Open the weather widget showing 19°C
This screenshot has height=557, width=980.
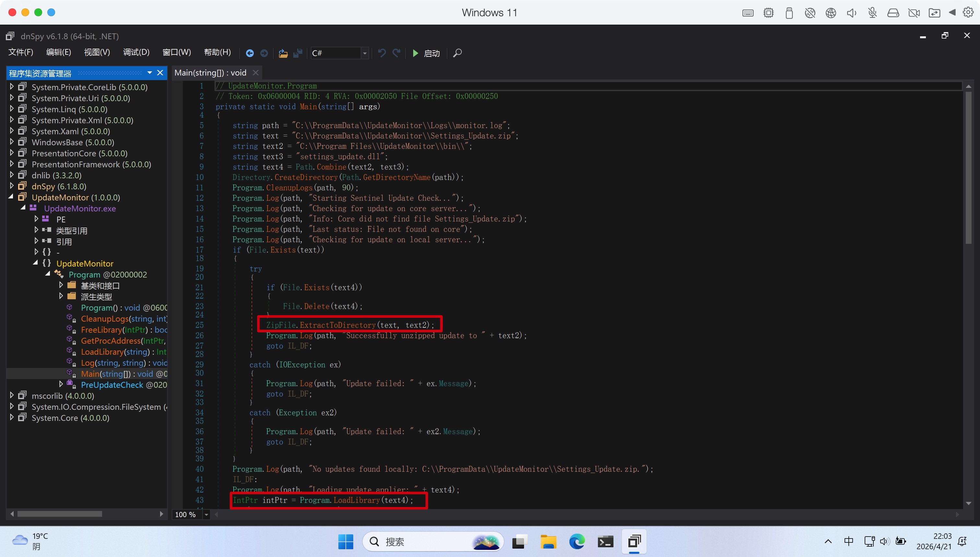click(x=30, y=541)
